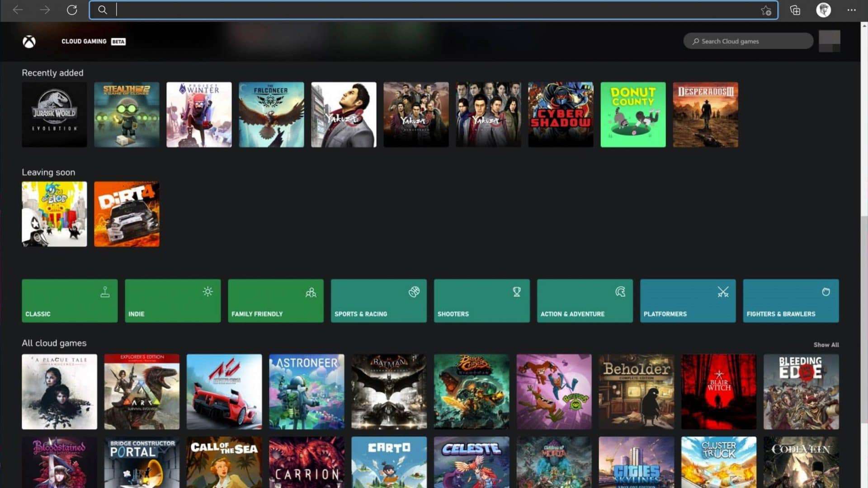This screenshot has height=488, width=868.
Task: Open Blair Witch game tile
Action: coord(719,392)
